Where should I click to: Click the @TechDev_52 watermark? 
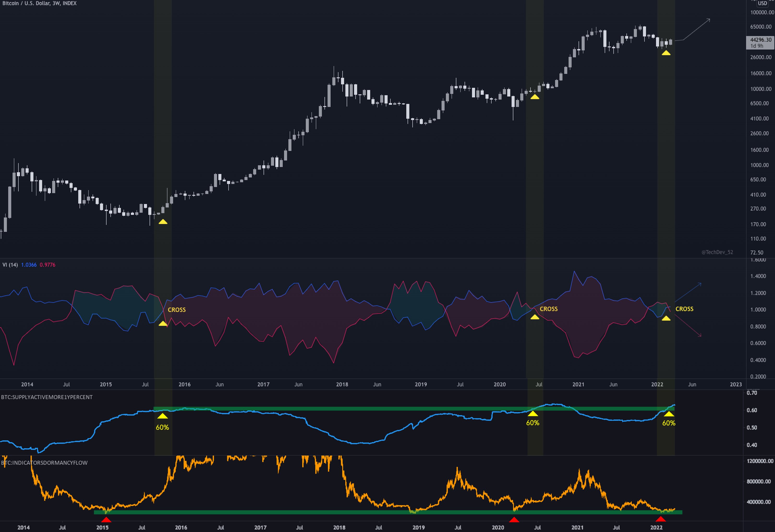click(718, 252)
